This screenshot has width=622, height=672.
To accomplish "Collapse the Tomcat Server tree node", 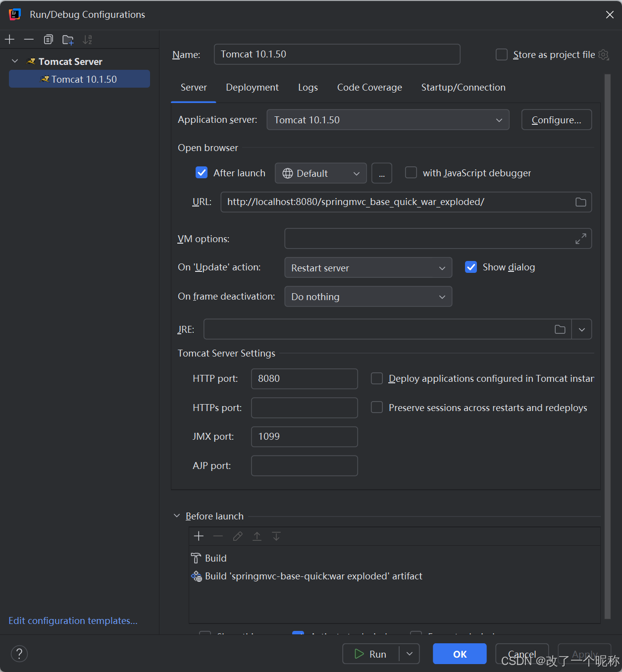I will pos(15,61).
